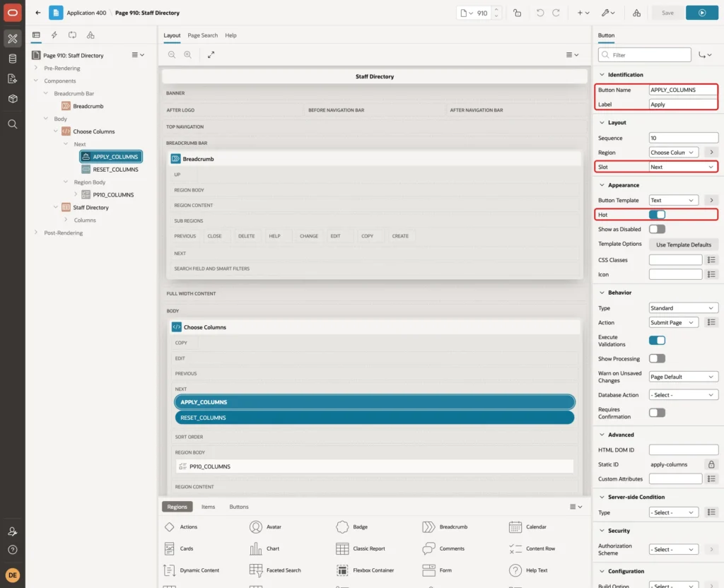724x588 pixels.
Task: Open the App Builder sidebar icon
Action: [x=13, y=39]
